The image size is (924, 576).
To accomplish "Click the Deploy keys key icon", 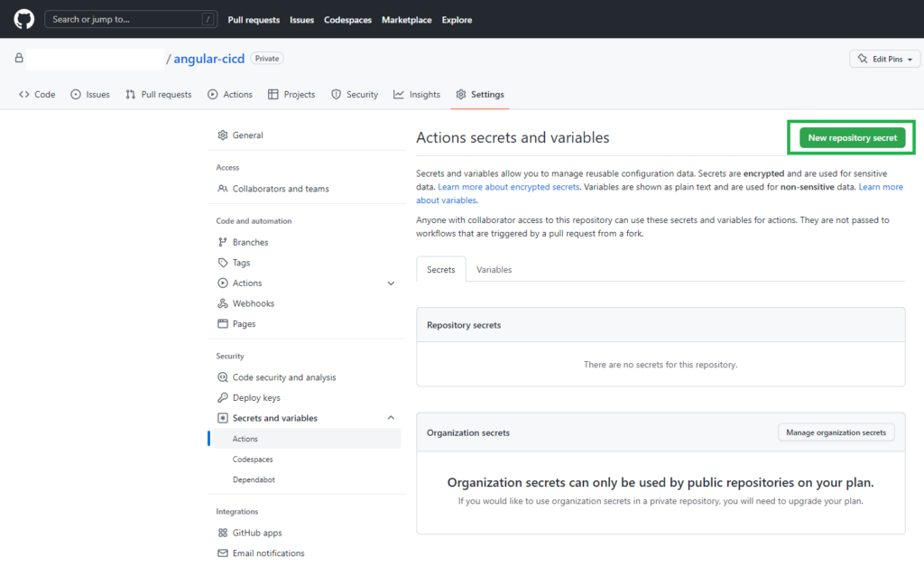I will 223,397.
